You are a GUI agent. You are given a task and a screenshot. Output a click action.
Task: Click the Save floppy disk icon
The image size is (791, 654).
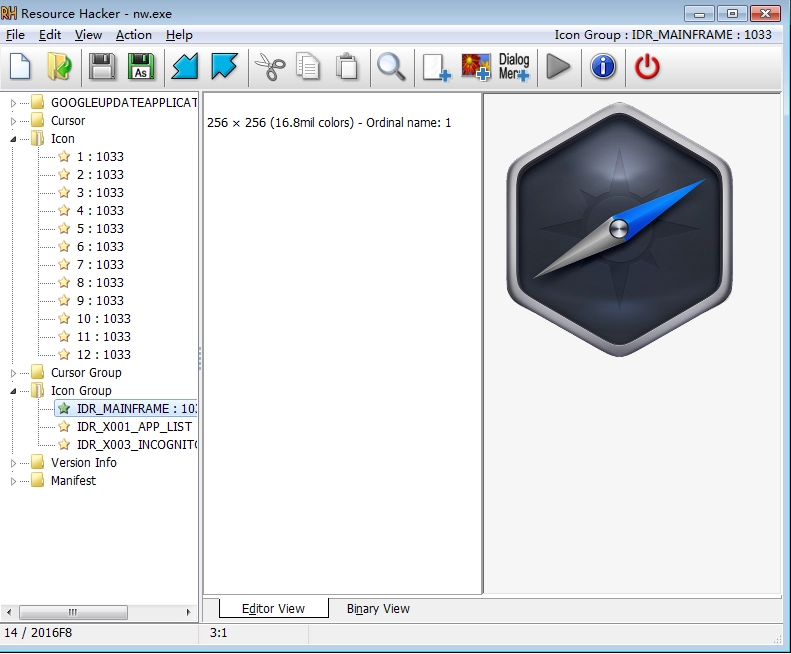102,67
